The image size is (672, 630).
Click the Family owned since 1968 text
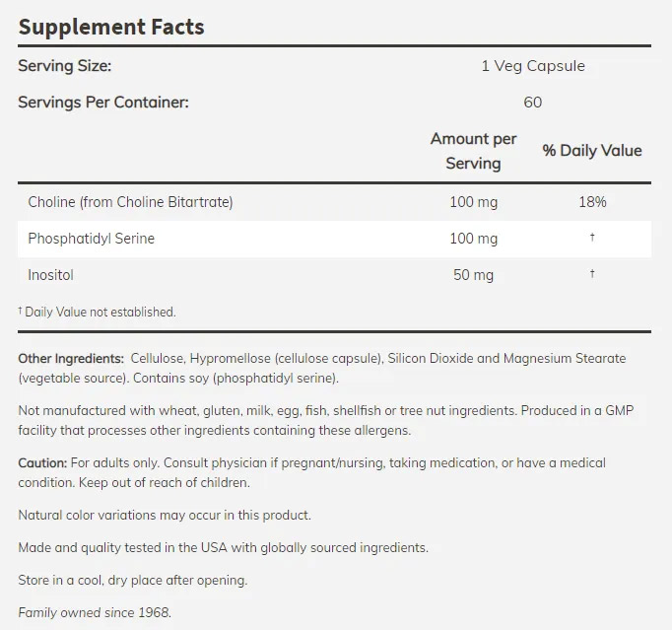click(95, 612)
